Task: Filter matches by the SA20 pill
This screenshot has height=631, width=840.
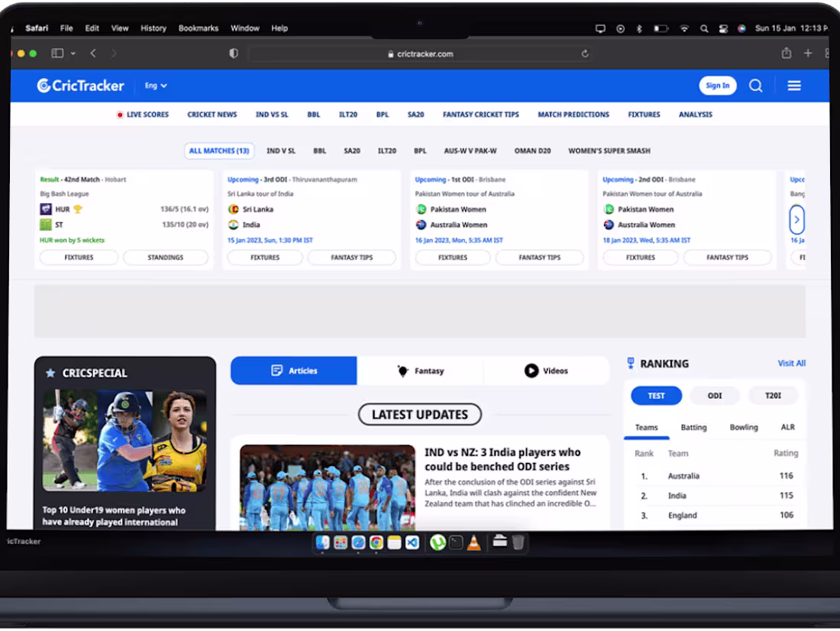Action: [x=352, y=150]
